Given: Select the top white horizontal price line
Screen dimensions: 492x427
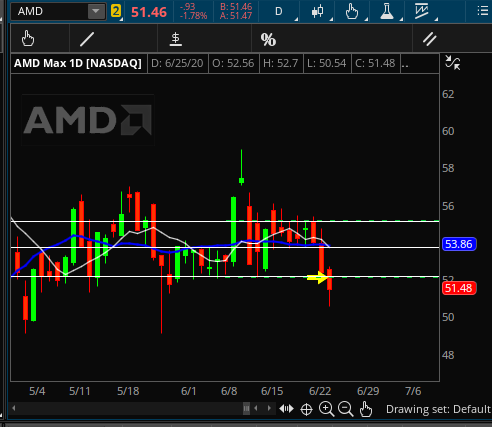Looking at the screenshot, I should click(225, 221).
